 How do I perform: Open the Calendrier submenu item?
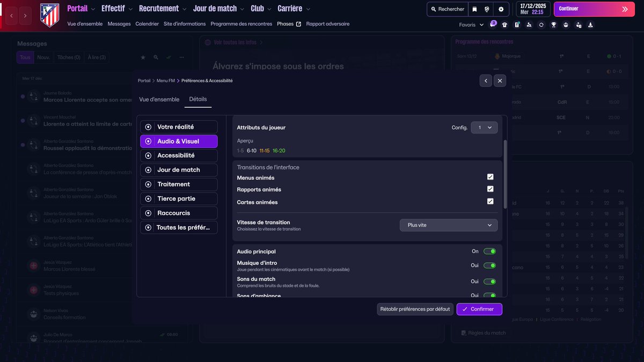(147, 24)
